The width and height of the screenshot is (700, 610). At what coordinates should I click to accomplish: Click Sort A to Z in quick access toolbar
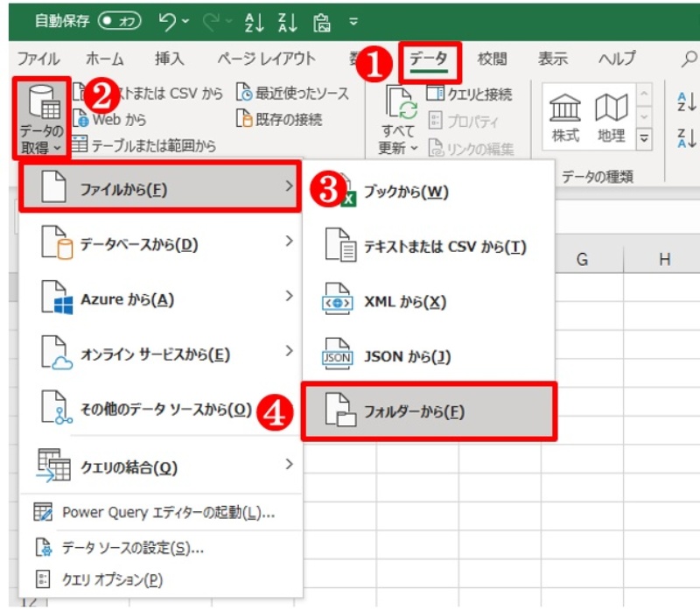255,22
